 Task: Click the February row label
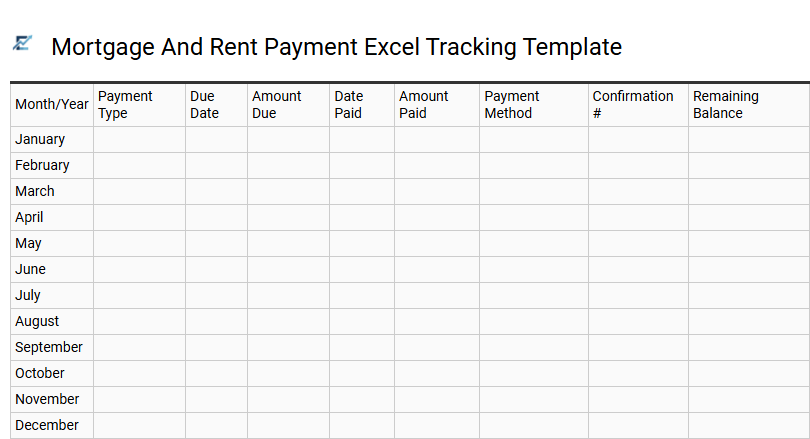42,165
